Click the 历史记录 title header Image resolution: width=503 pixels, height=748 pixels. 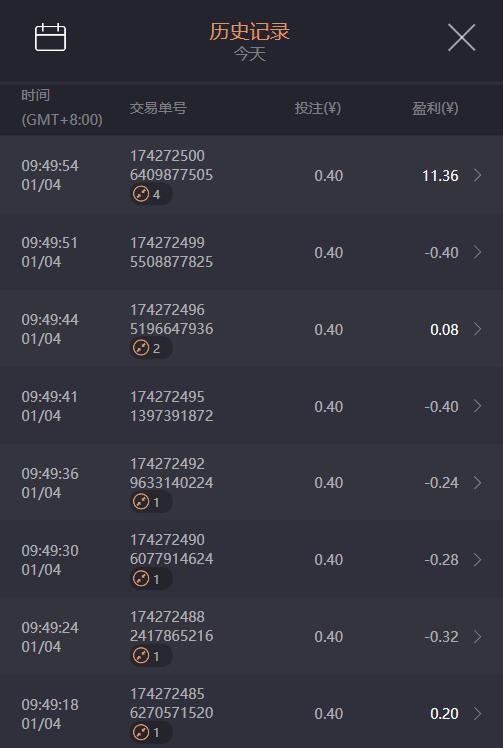[250, 31]
